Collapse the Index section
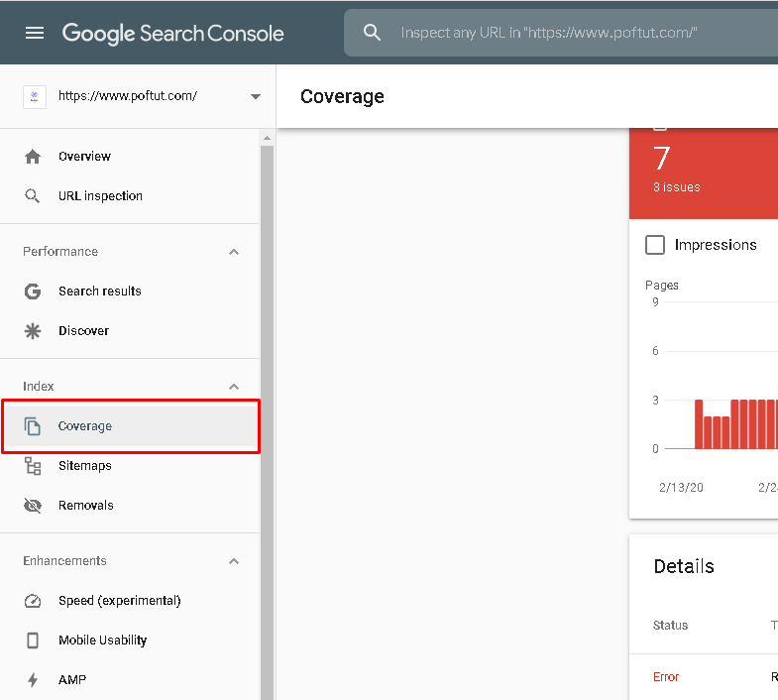778x700 pixels. coord(234,387)
